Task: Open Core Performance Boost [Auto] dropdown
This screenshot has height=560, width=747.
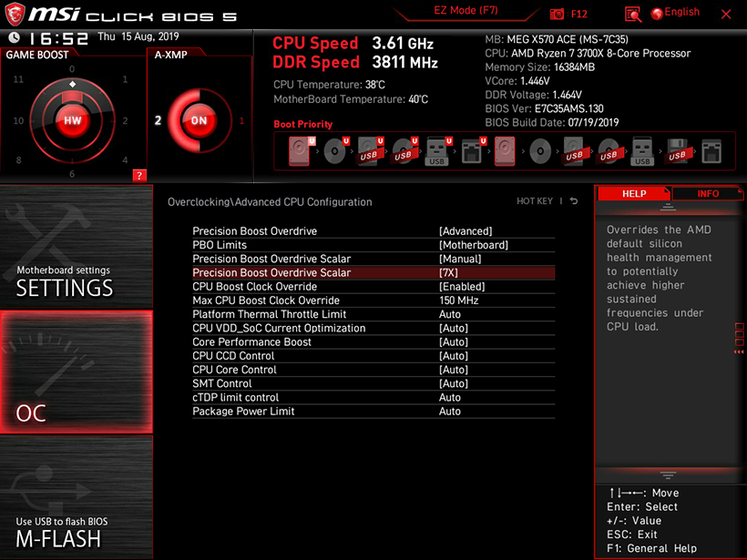Action: click(x=454, y=341)
